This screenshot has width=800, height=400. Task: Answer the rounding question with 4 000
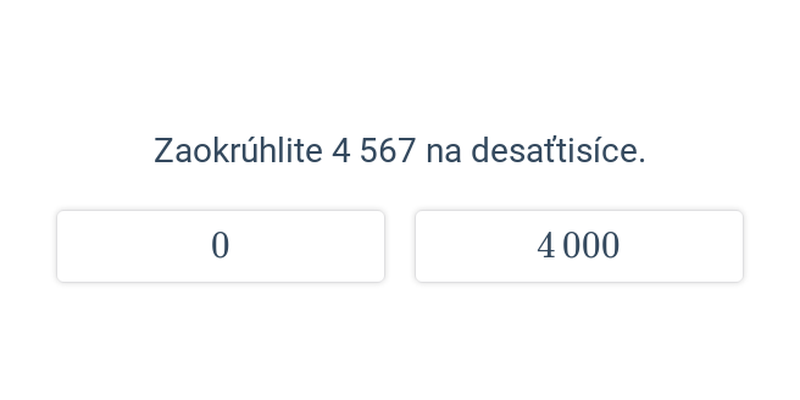[x=579, y=246]
